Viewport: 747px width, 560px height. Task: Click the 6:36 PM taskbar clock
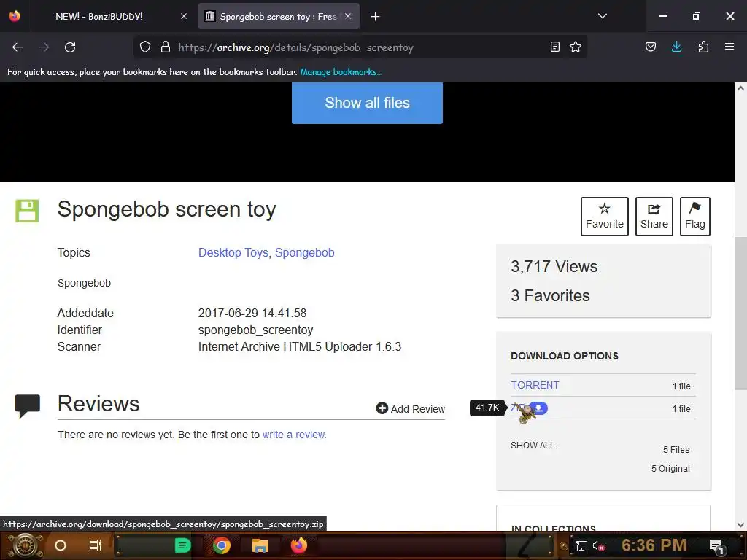tap(654, 545)
